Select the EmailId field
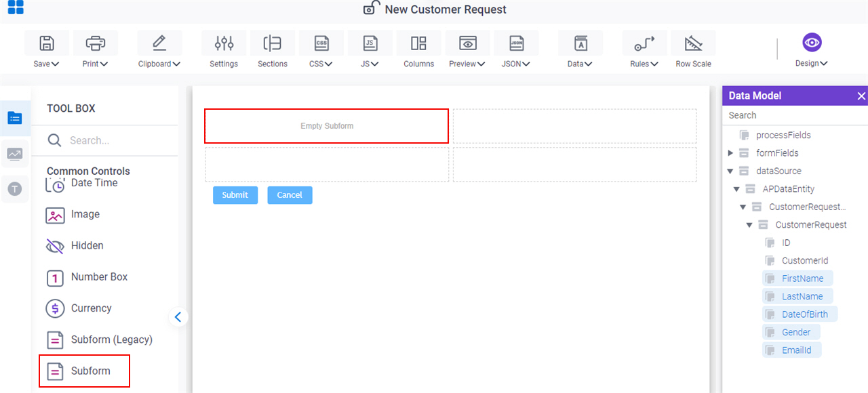Viewport: 868px width, 393px height. click(792, 350)
